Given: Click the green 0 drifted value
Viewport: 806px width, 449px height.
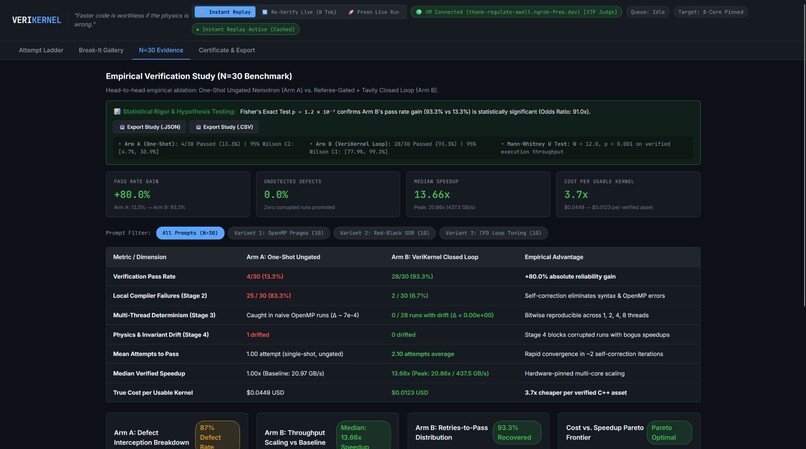Looking at the screenshot, I should click(403, 335).
